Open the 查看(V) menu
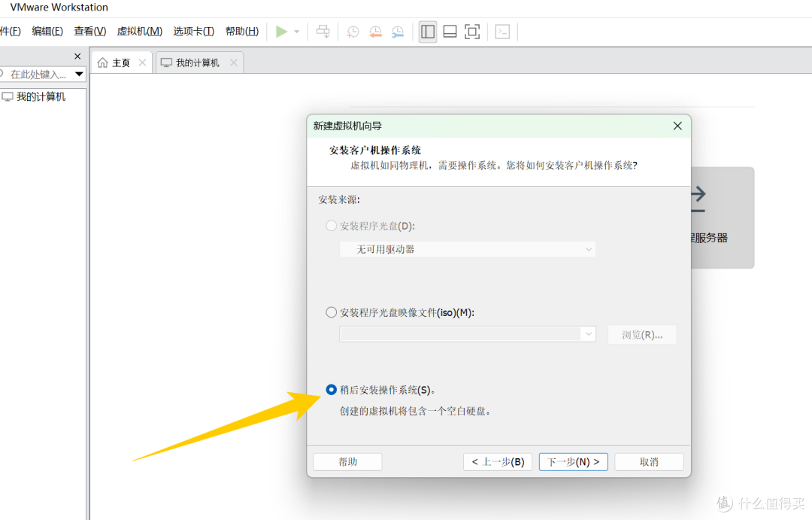 90,31
